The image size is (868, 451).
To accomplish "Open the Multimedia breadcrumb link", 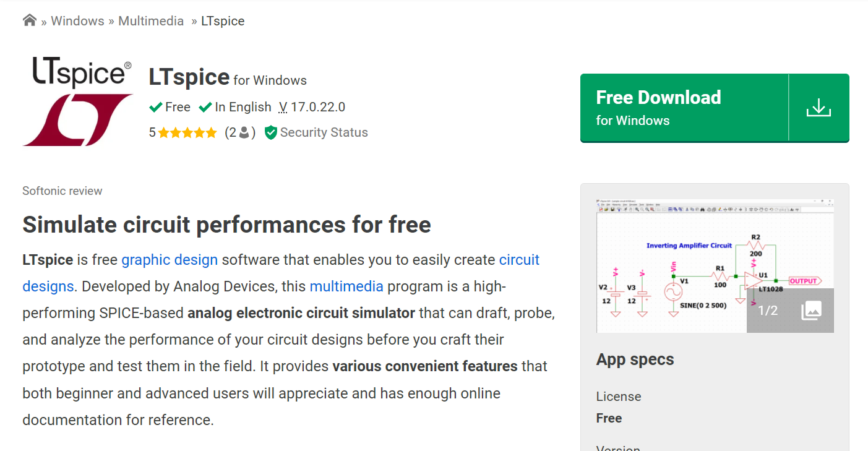I will pos(151,21).
